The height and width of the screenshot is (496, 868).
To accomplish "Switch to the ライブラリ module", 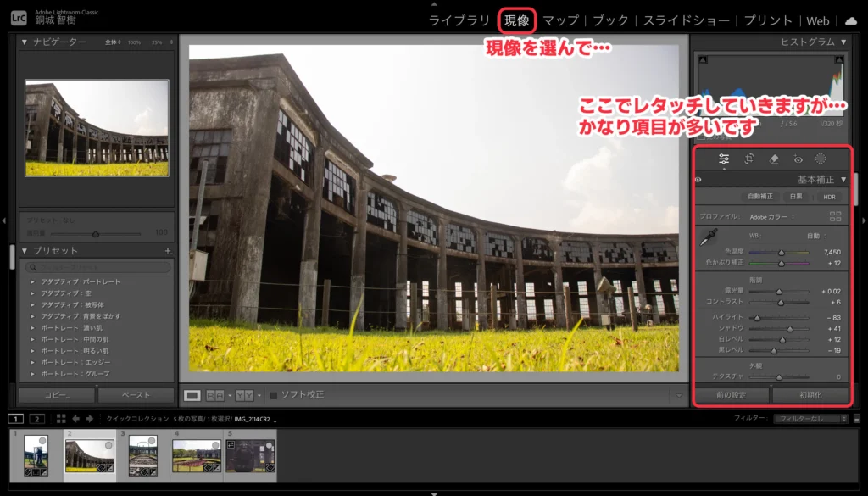I will tap(459, 20).
